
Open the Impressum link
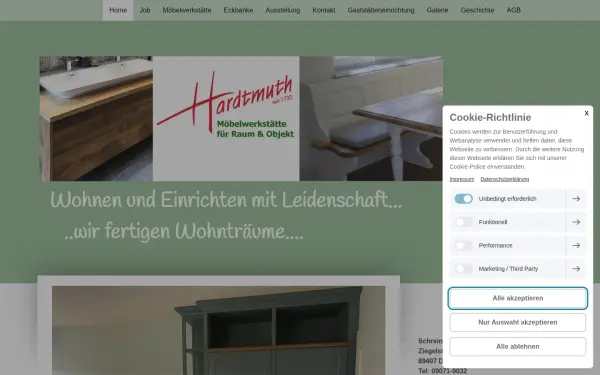coord(461,179)
